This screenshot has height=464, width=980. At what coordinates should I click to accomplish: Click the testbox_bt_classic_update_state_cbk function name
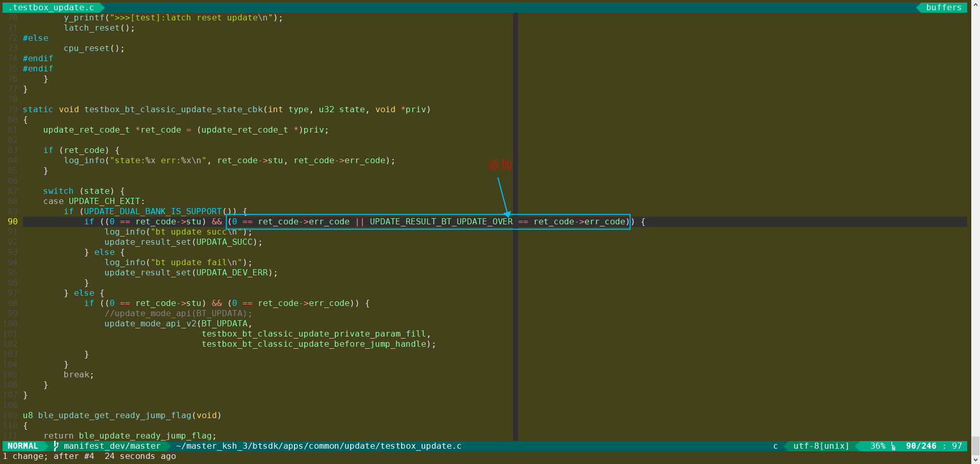click(174, 109)
